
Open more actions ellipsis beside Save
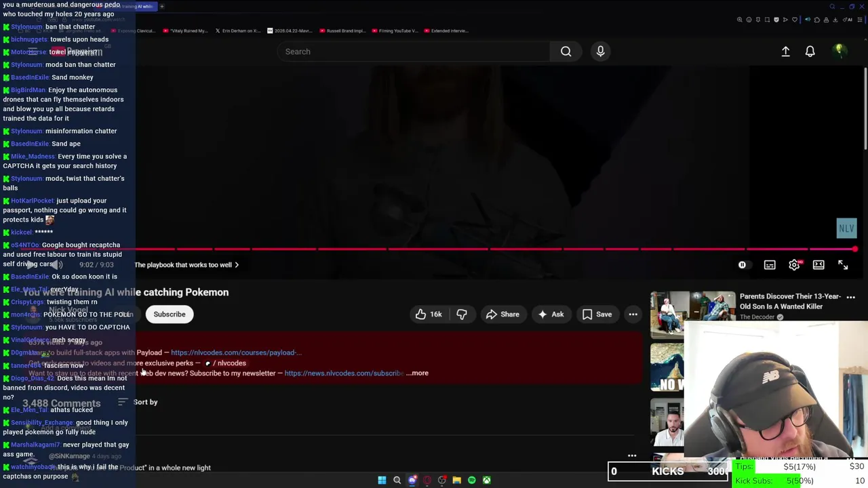click(633, 314)
